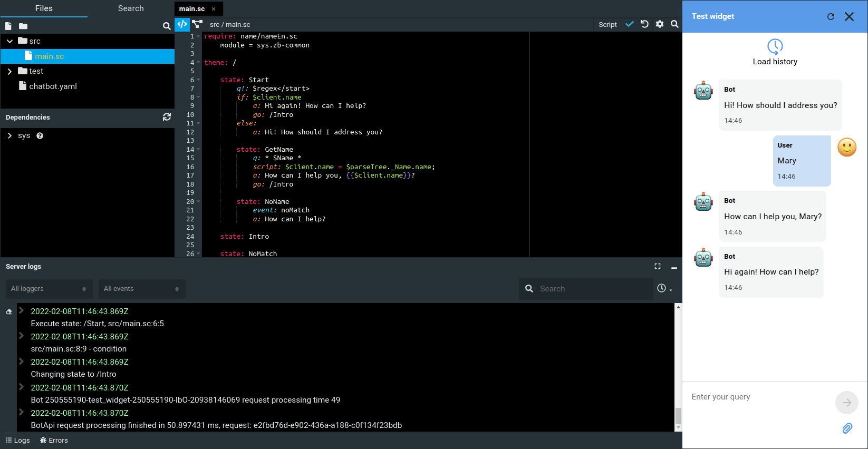Restart the Test widget session
This screenshot has height=449, width=868.
pyautogui.click(x=831, y=16)
